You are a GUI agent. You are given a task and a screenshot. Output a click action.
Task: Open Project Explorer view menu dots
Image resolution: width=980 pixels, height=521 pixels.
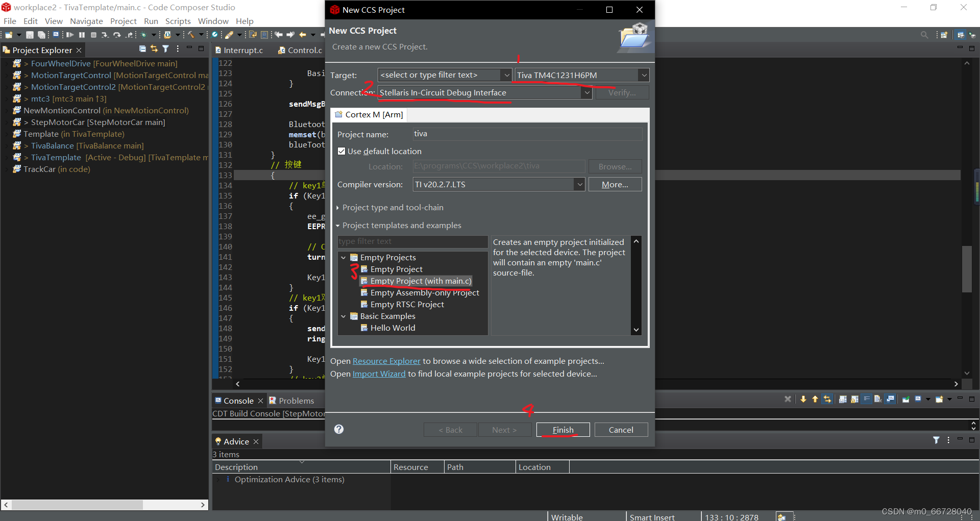click(178, 48)
